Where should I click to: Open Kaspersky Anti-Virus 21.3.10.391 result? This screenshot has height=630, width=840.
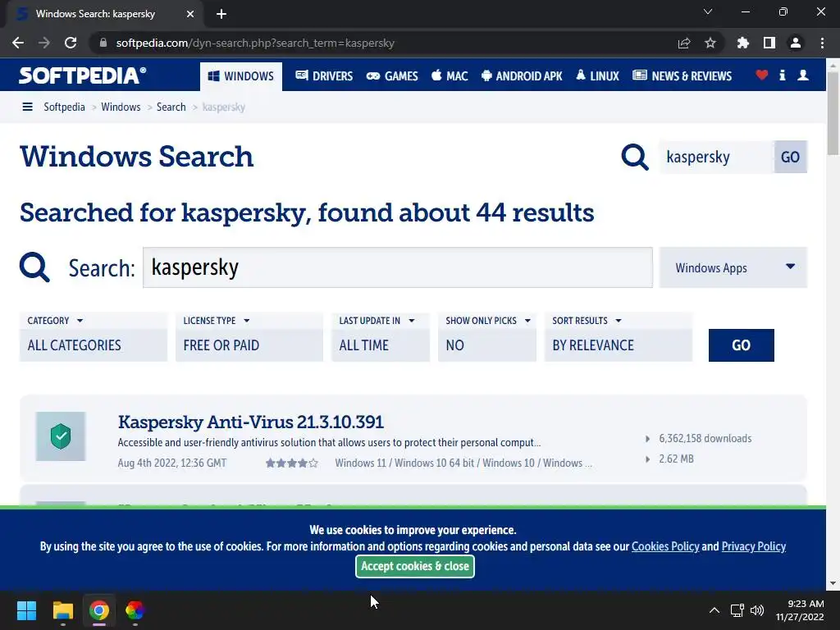(251, 422)
